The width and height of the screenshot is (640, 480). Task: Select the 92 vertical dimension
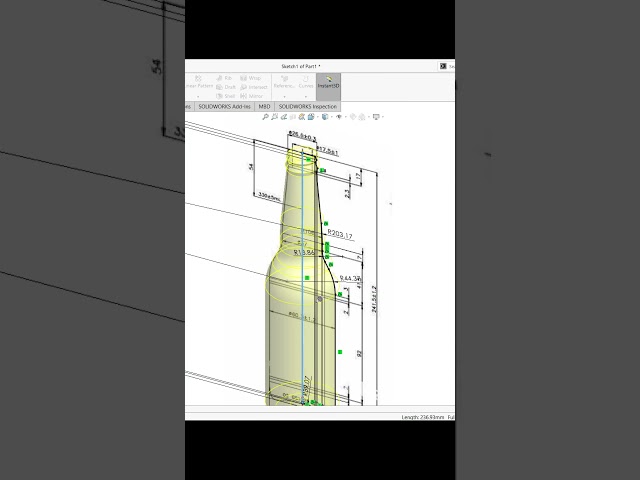(x=359, y=354)
